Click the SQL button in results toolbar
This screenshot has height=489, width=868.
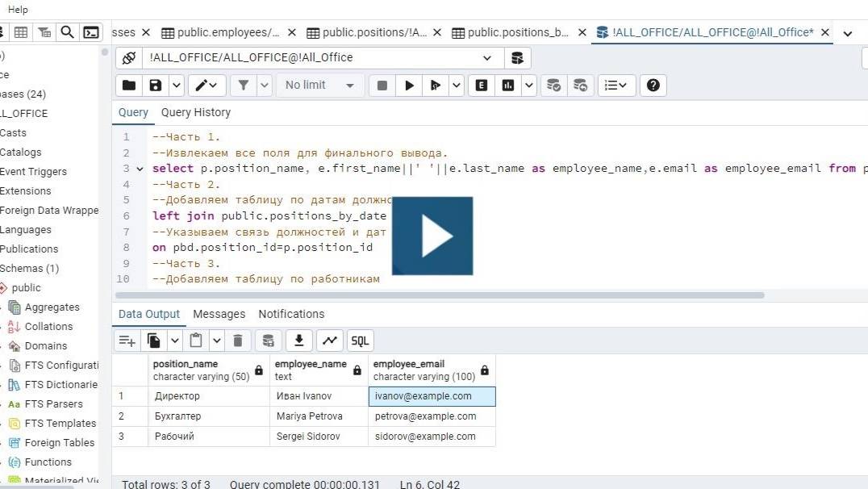[360, 341]
